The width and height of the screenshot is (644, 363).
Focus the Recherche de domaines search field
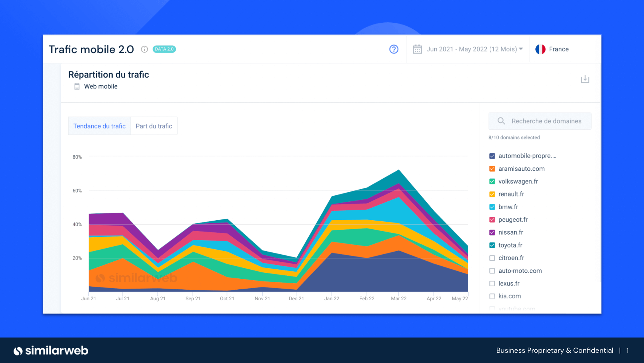click(x=546, y=121)
